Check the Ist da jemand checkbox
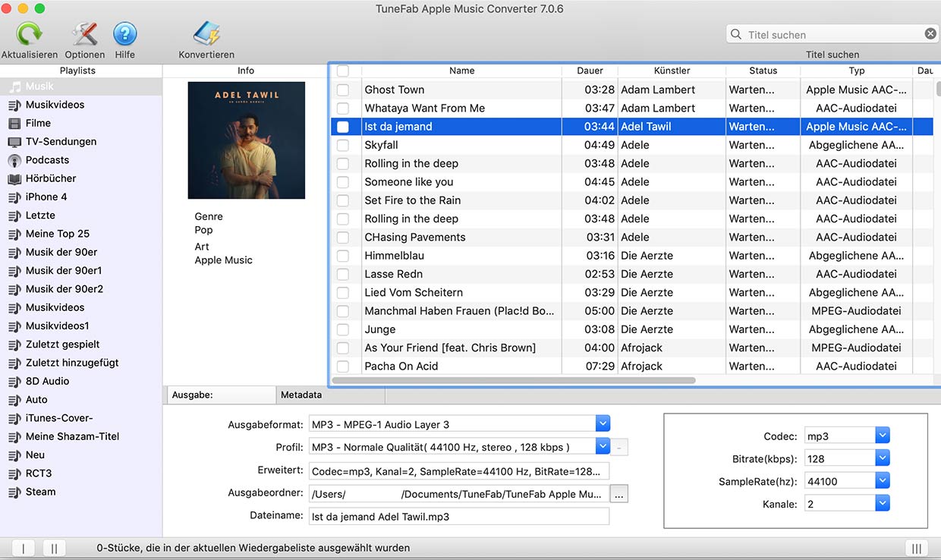Screen dimensions: 941x560 coord(343,127)
